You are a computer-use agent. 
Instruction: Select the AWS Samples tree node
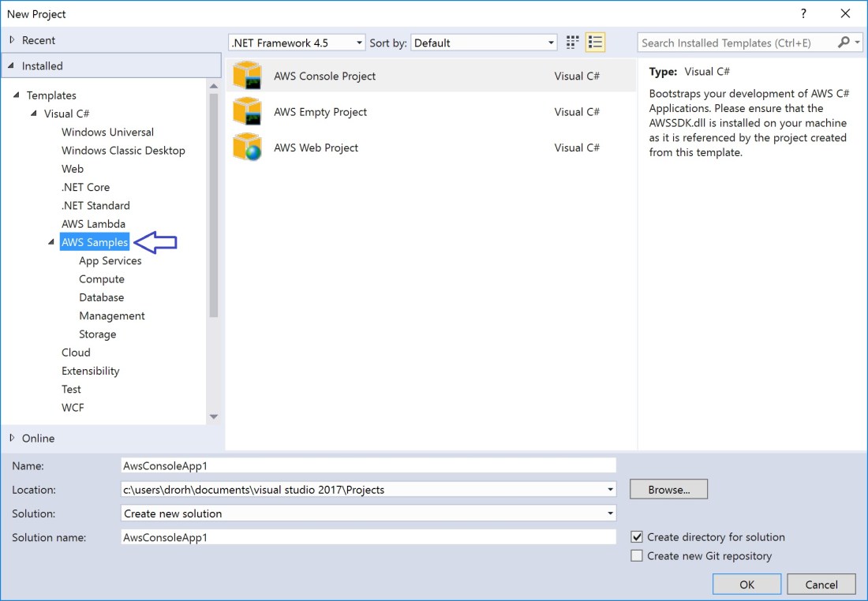point(95,242)
